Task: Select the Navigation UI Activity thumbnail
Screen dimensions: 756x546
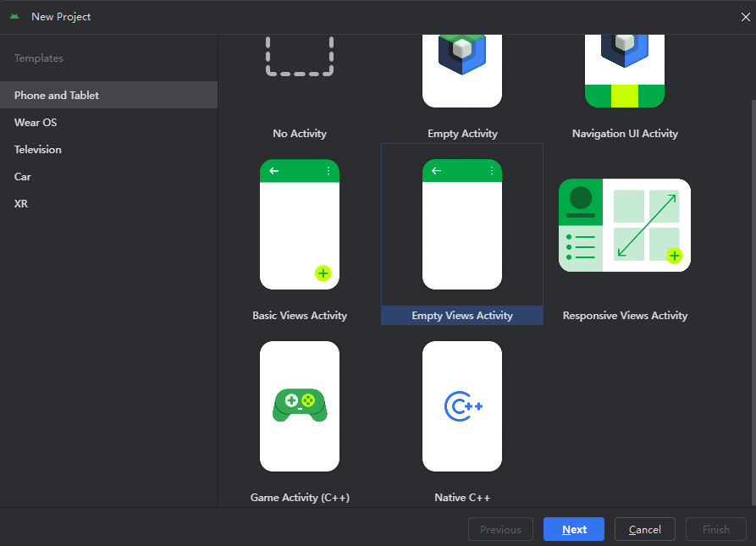Action: [625, 71]
